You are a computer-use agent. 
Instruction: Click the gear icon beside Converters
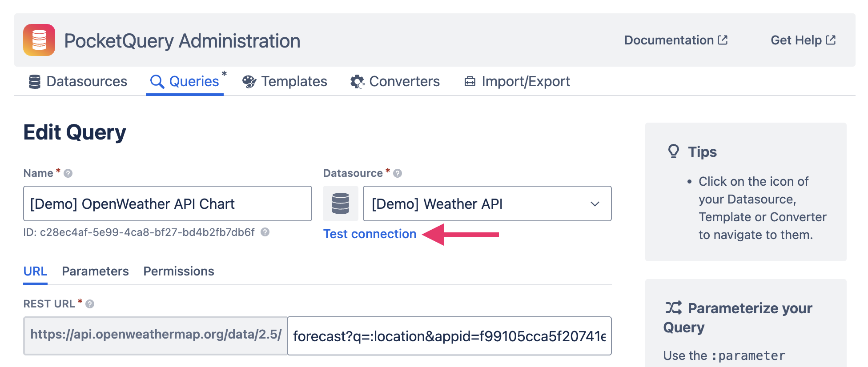click(x=356, y=81)
